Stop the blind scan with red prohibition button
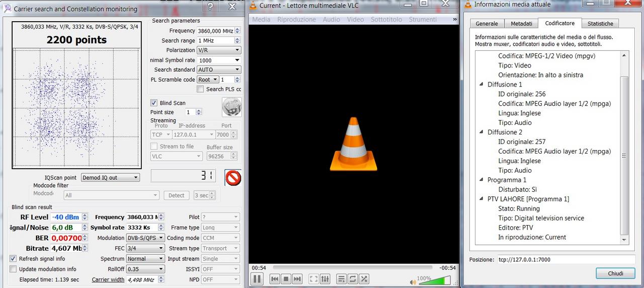The height and width of the screenshot is (288, 644). coord(233,178)
